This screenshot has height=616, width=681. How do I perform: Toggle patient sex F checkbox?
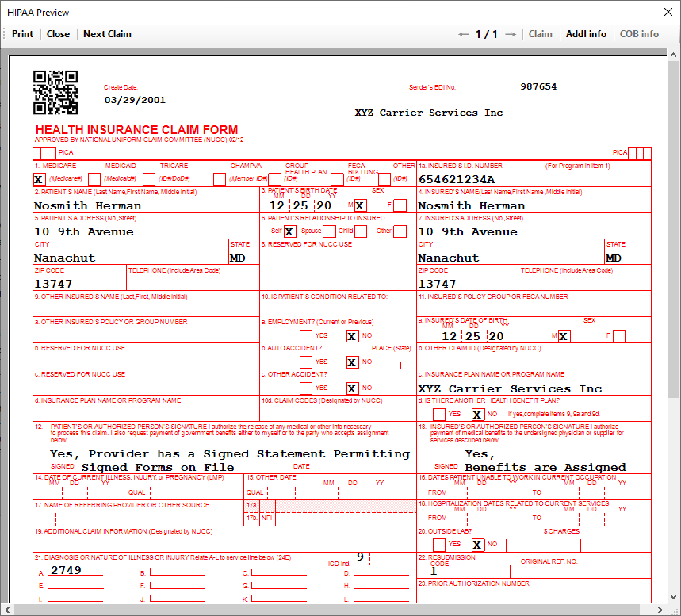click(x=400, y=205)
